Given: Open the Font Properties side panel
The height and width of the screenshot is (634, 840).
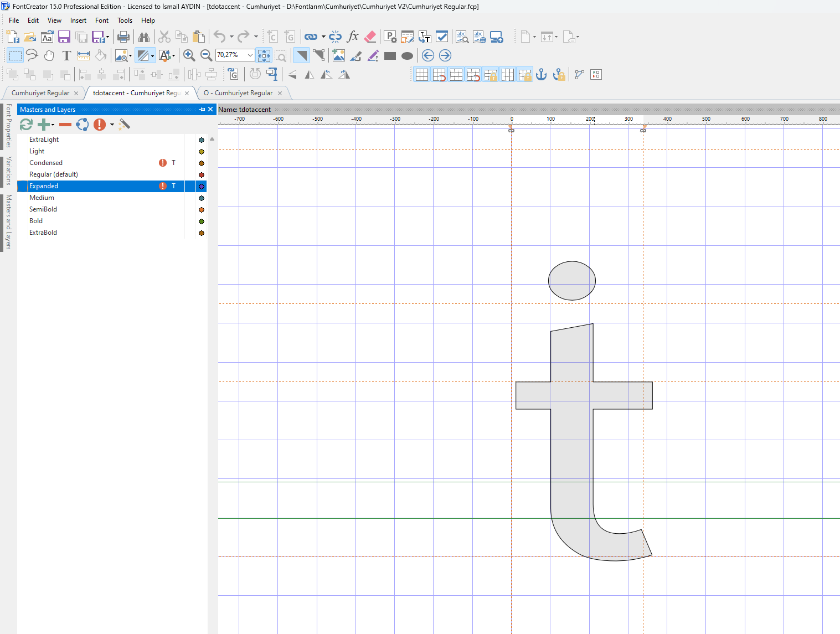Looking at the screenshot, I should click(8, 126).
